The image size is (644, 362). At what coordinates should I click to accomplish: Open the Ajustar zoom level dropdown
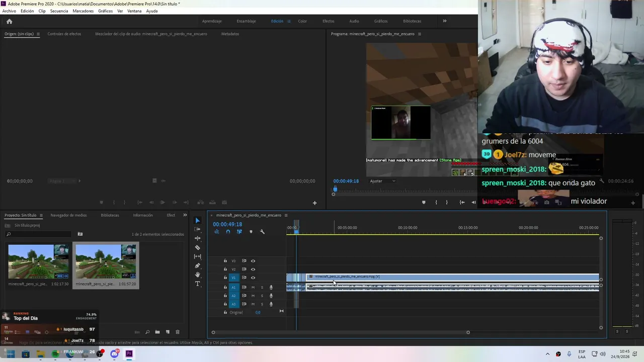pos(383,181)
